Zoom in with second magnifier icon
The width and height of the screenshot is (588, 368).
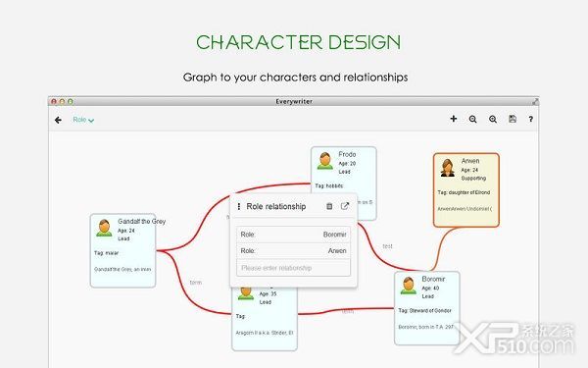[x=493, y=119]
